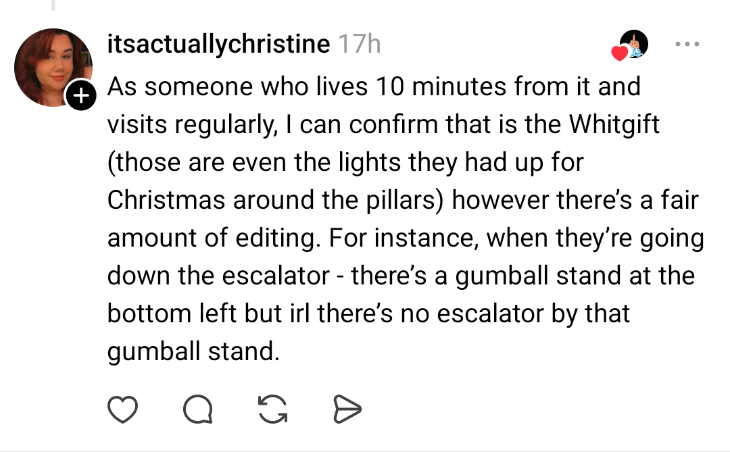
Task: Share the comment via paper plane icon
Action: (x=345, y=408)
